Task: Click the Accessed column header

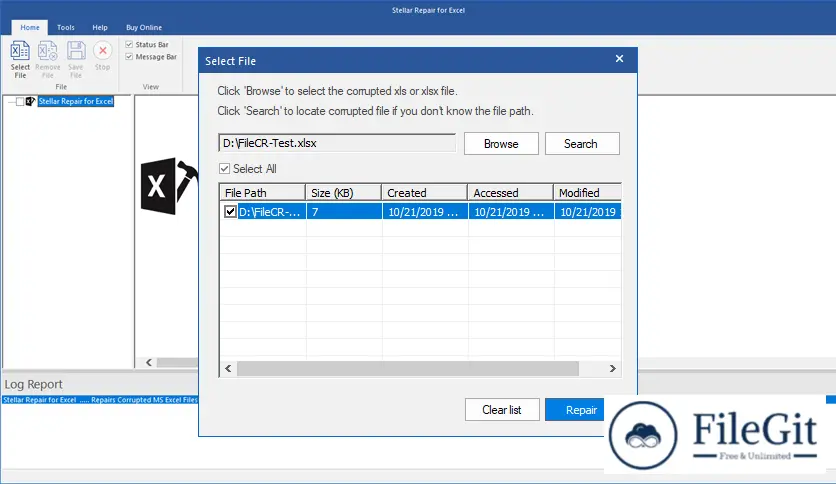Action: 510,192
